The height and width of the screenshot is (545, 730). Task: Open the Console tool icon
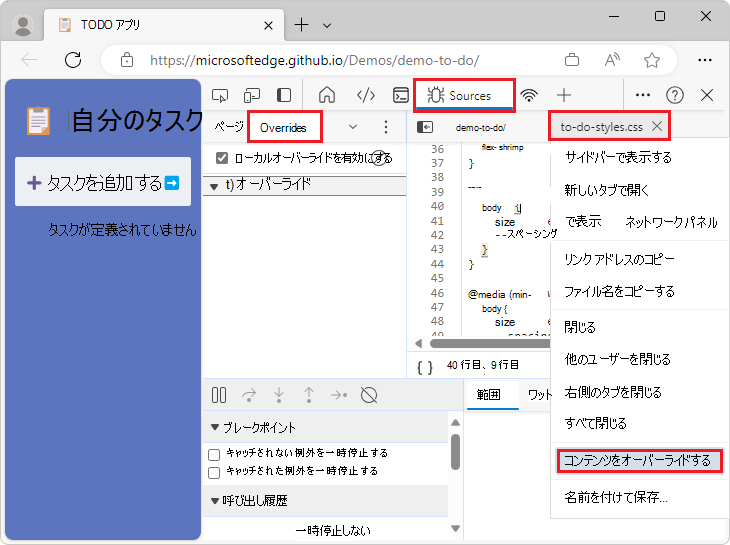(x=401, y=95)
